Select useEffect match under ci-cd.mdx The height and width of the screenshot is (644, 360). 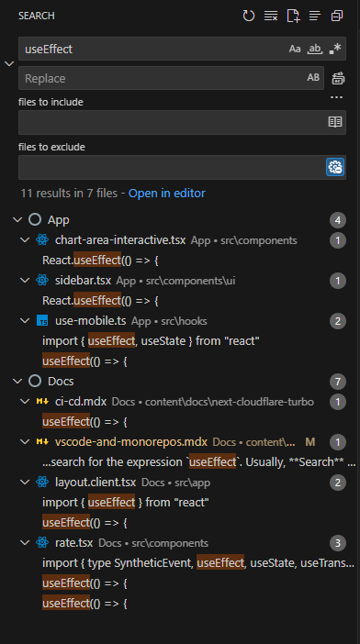pyautogui.click(x=84, y=422)
